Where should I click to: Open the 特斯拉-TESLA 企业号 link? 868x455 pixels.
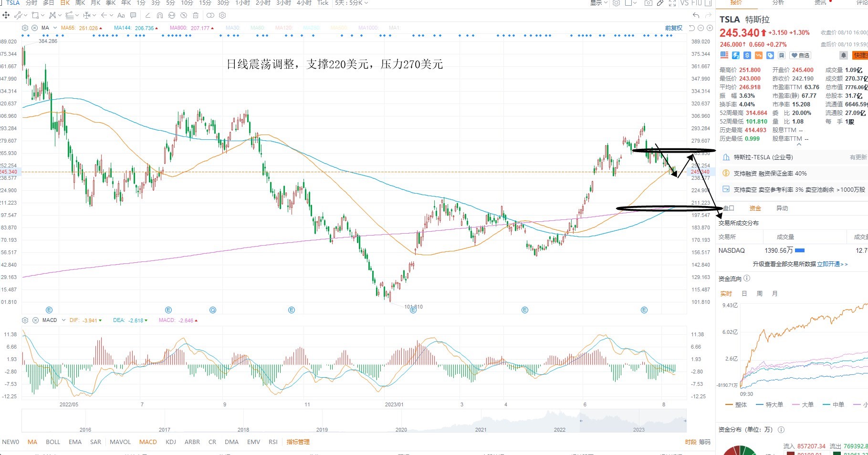(x=763, y=157)
